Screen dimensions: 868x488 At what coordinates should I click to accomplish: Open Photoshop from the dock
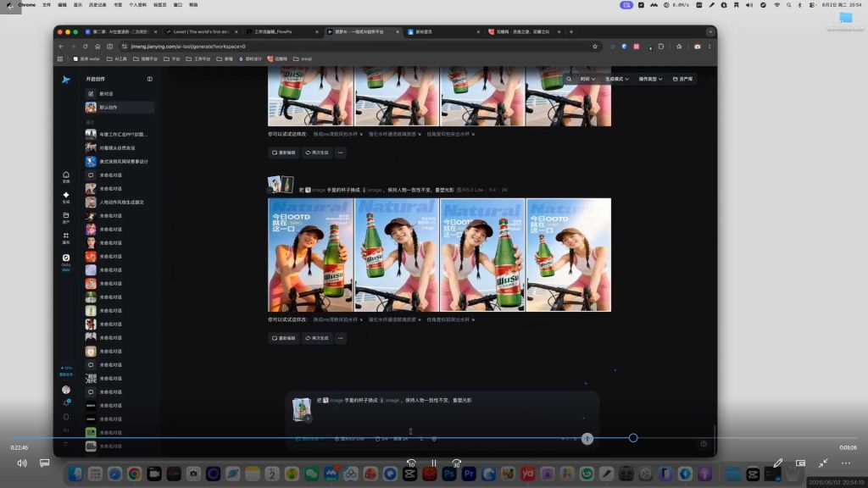tap(449, 474)
